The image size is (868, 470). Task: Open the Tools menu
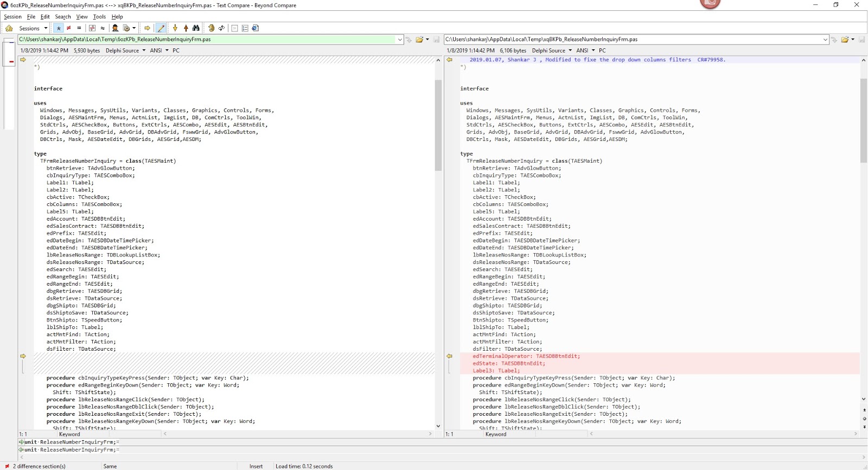coord(99,17)
